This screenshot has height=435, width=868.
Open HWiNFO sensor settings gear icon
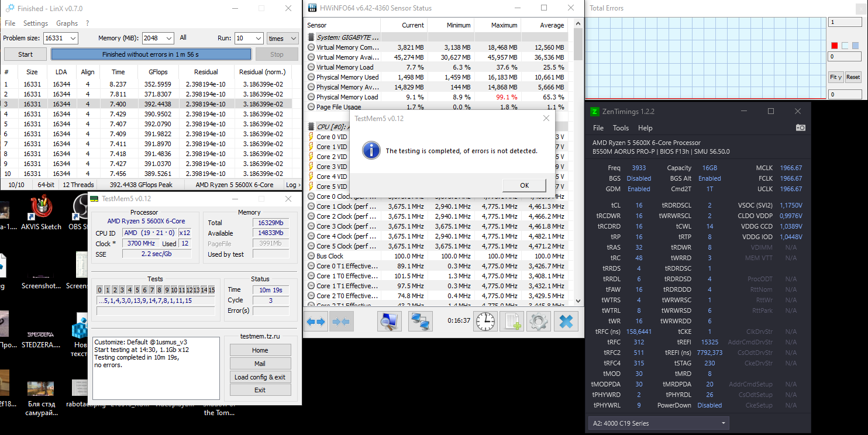coord(539,322)
